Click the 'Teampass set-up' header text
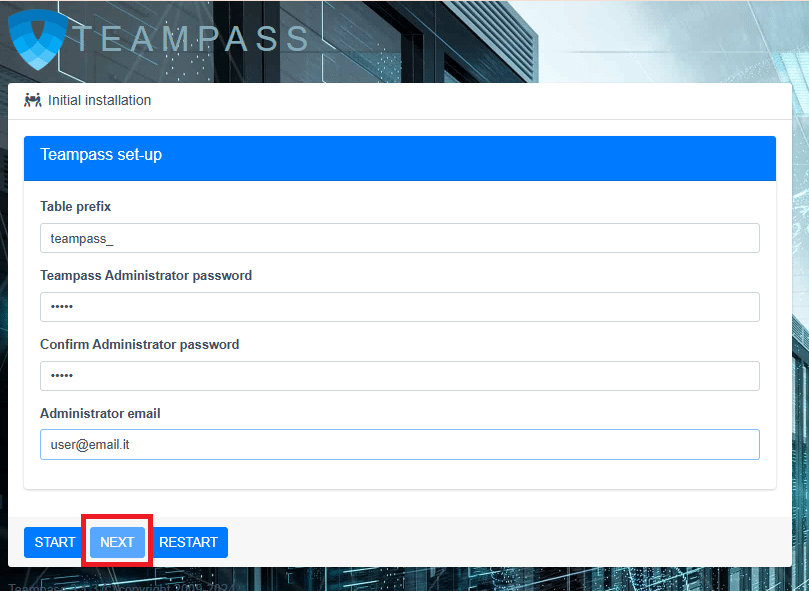The width and height of the screenshot is (809, 591). 101,154
